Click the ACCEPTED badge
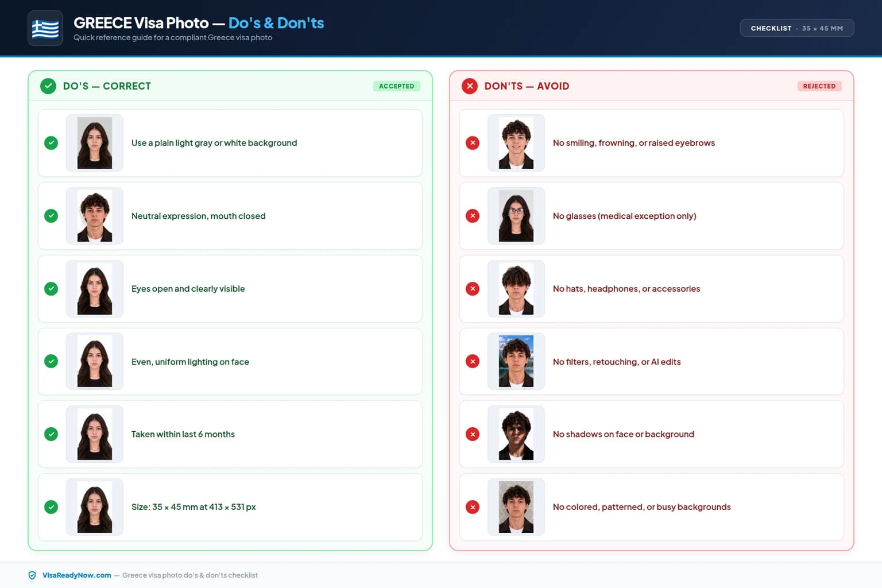The image size is (882, 588). point(397,86)
